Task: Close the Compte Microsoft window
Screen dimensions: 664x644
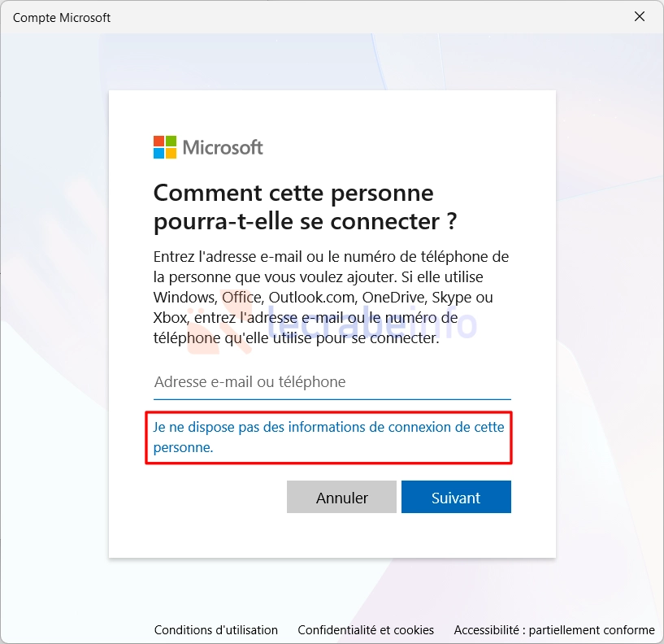Action: 640,17
